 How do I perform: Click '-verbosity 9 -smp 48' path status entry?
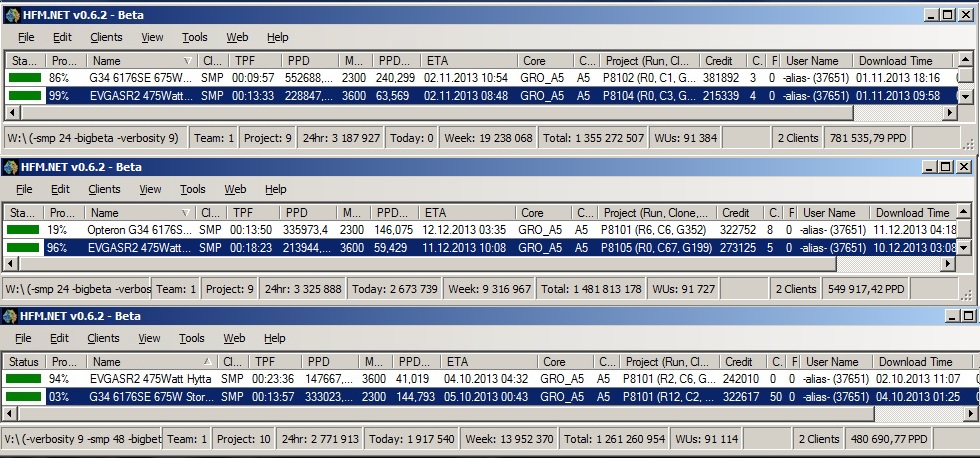click(x=82, y=439)
